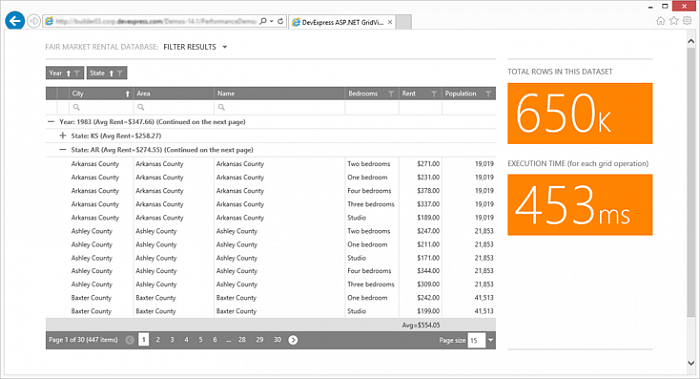Sort by the Year group panel header
700x379 pixels.
coord(65,73)
